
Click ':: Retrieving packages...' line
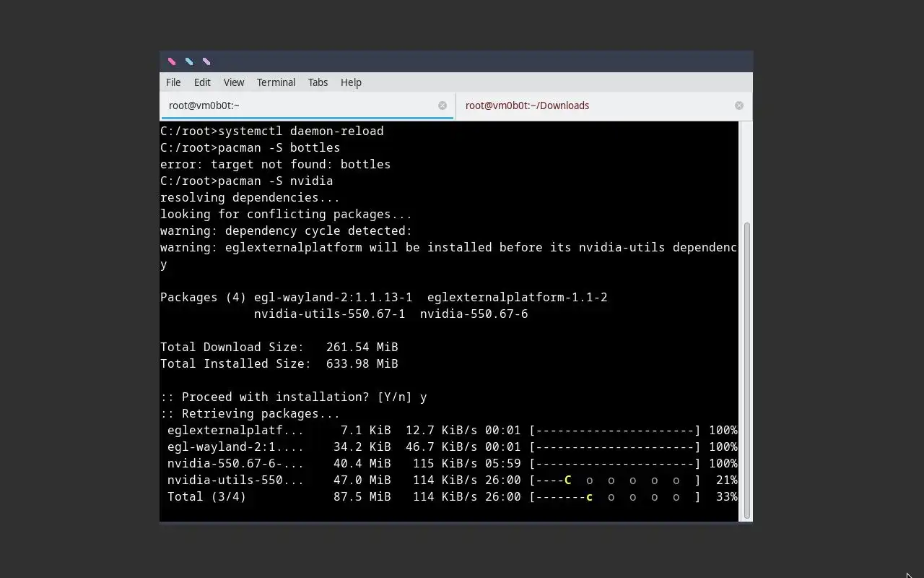pos(250,414)
